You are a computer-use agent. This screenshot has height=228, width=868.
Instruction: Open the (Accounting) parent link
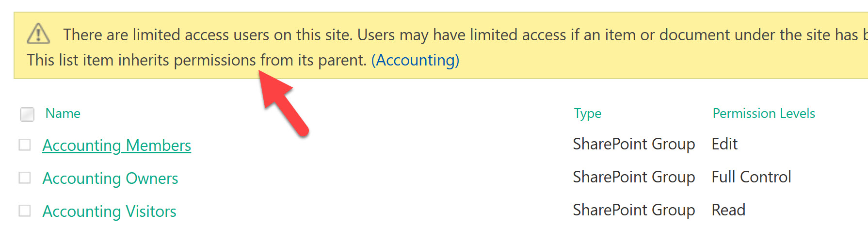[x=415, y=60]
